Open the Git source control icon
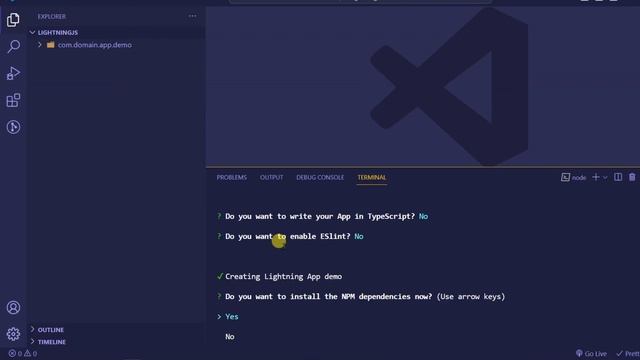The image size is (640, 360). point(13,127)
